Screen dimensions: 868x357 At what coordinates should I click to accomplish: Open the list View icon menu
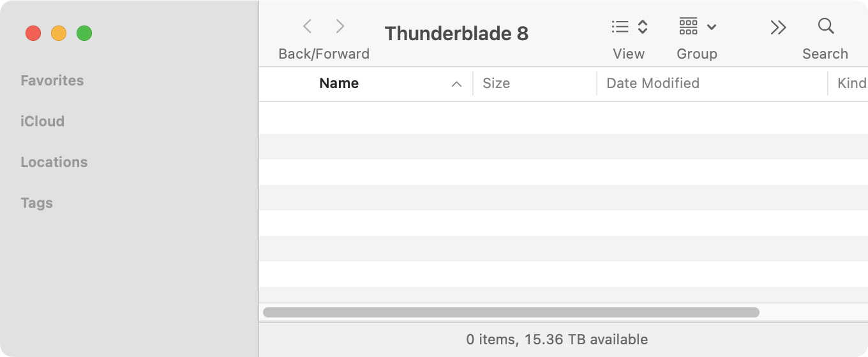click(x=620, y=26)
